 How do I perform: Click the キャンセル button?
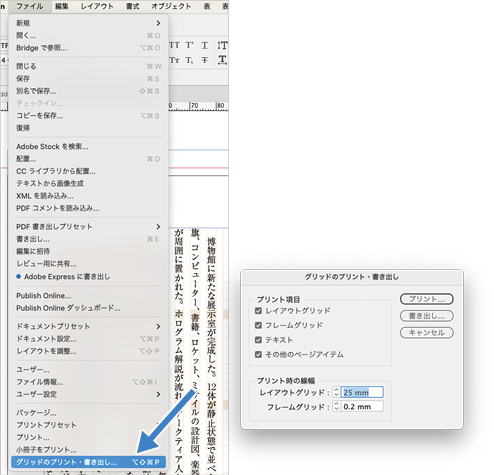tap(426, 333)
